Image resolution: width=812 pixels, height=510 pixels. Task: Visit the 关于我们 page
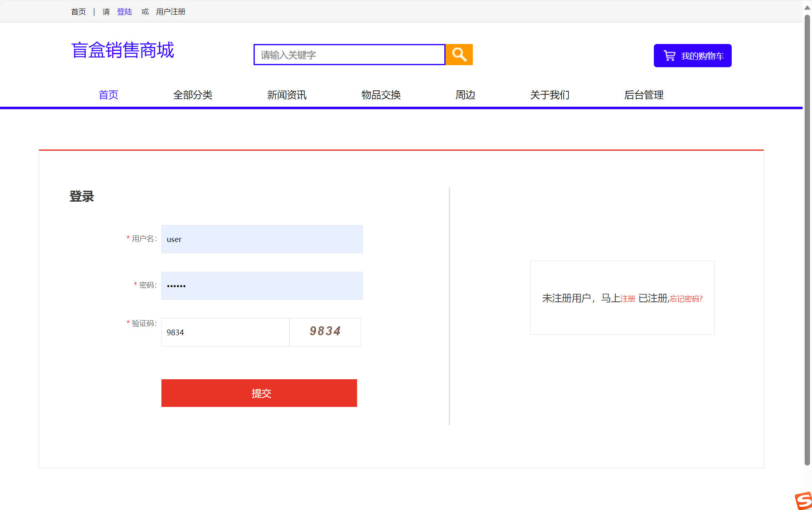549,95
